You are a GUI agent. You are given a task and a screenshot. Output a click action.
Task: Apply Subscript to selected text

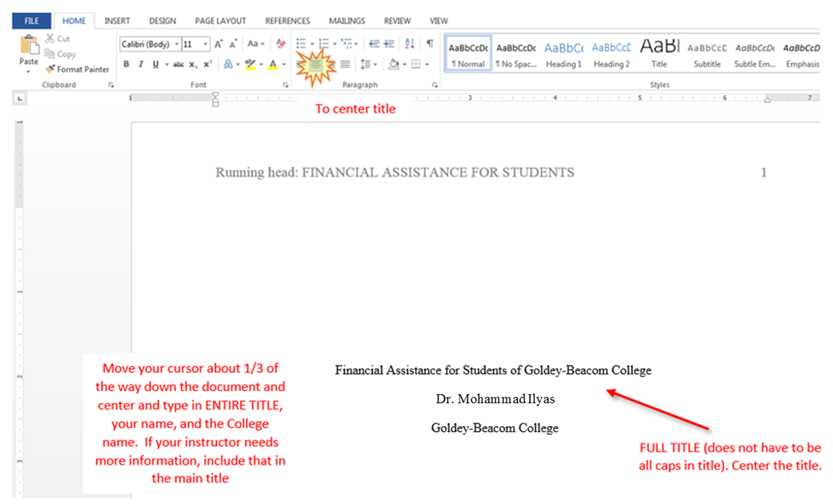[192, 63]
